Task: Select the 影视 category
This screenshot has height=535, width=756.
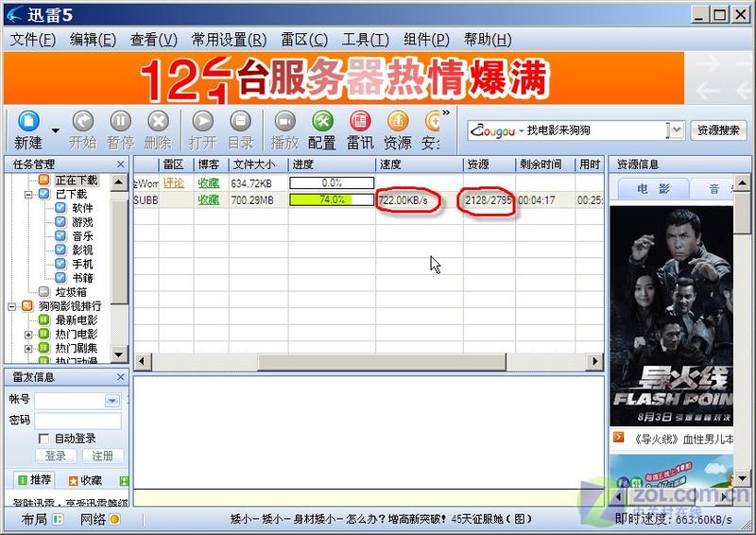Action: [x=82, y=250]
